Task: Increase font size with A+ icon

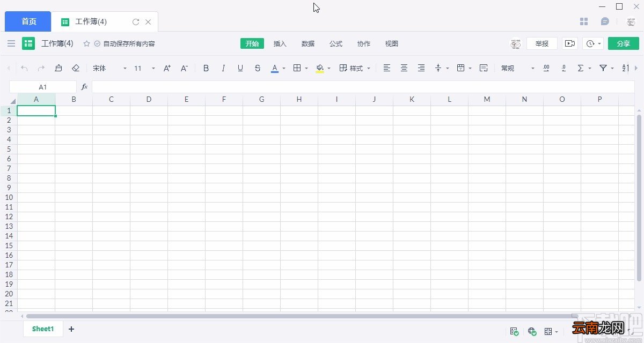Action: coord(167,68)
